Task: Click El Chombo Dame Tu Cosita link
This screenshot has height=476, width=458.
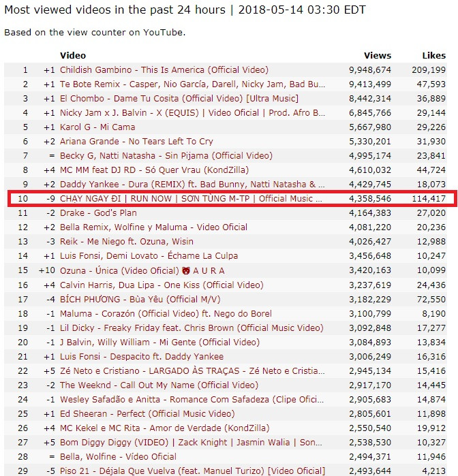Action: pos(179,98)
